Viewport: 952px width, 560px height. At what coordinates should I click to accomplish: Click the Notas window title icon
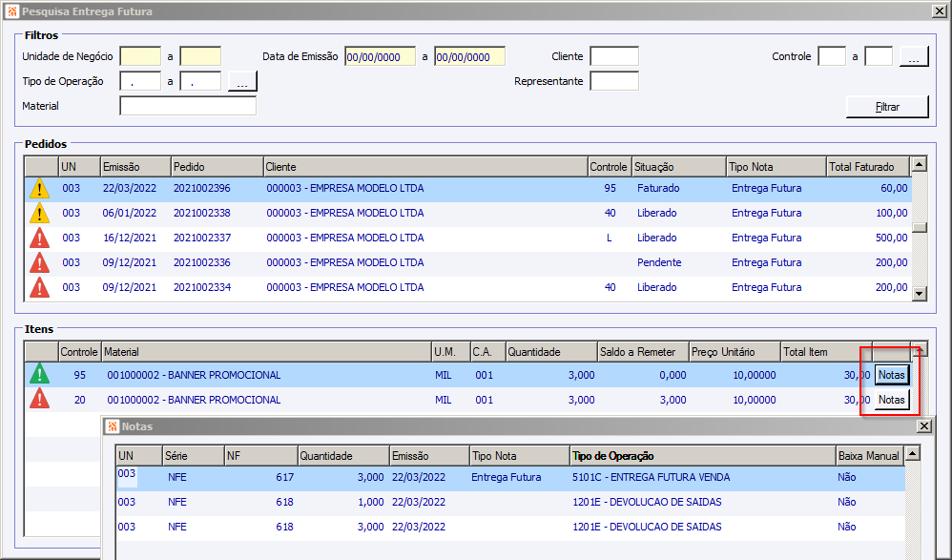[112, 426]
